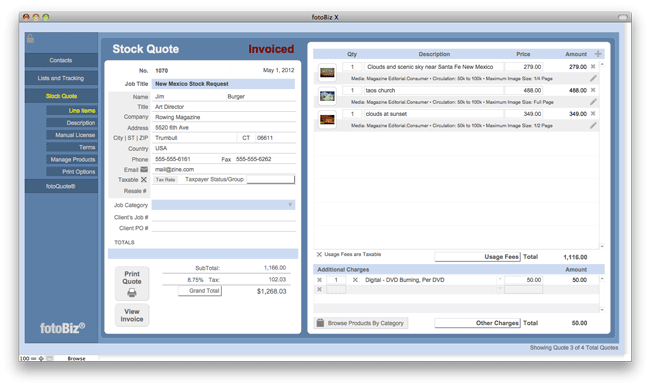This screenshot has height=387, width=650.
Task: Delete the Santa Fe clouds line item
Action: point(593,66)
